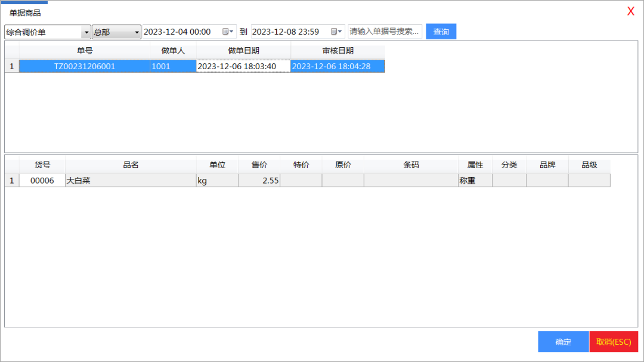Sort by 做单人 column header
Screen dimensions: 644x362
(x=173, y=51)
